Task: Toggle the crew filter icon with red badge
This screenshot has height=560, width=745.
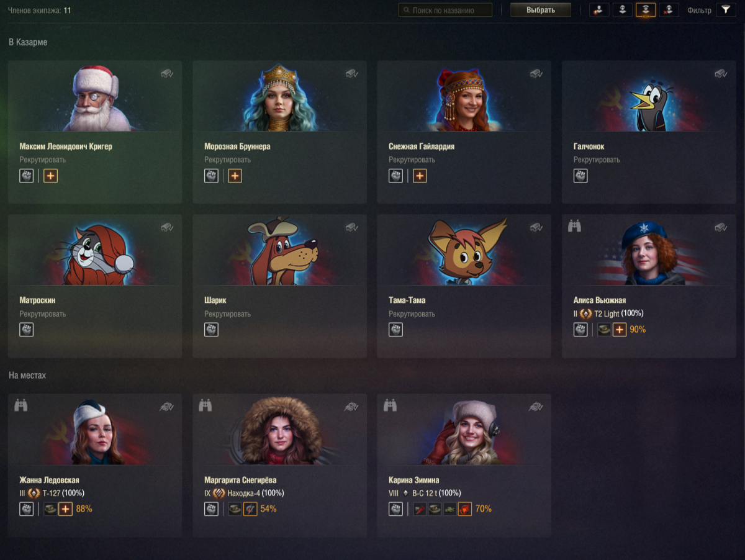Action: [599, 10]
